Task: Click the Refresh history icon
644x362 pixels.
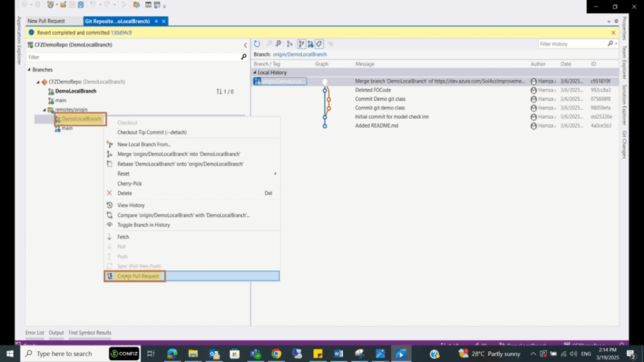Action: (x=257, y=44)
